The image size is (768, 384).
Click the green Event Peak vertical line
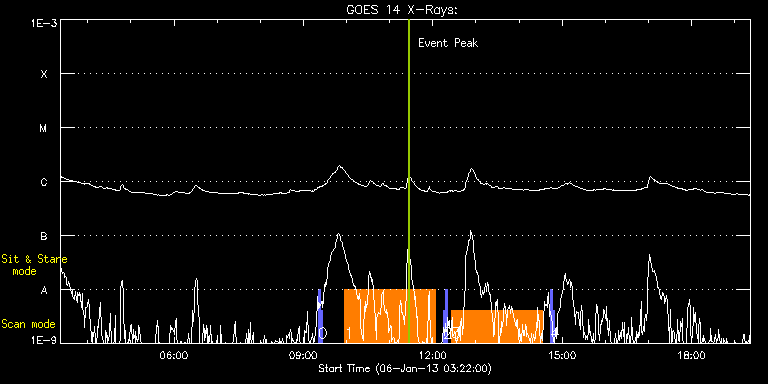click(x=408, y=181)
